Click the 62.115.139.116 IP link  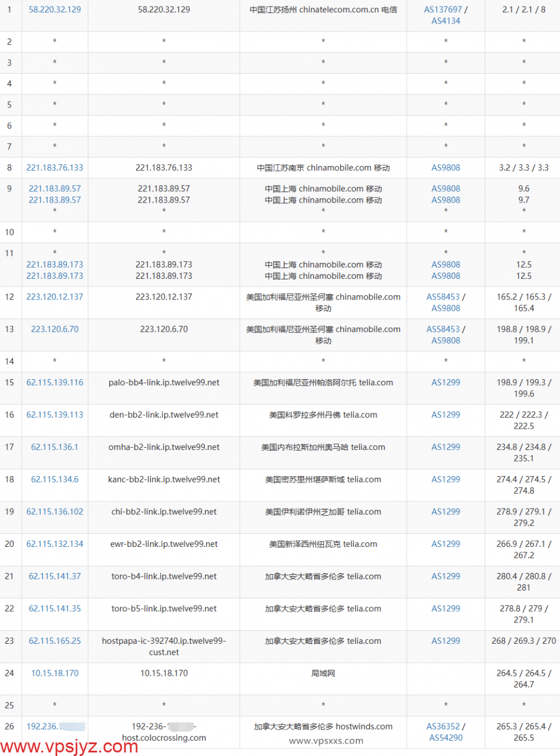54,383
